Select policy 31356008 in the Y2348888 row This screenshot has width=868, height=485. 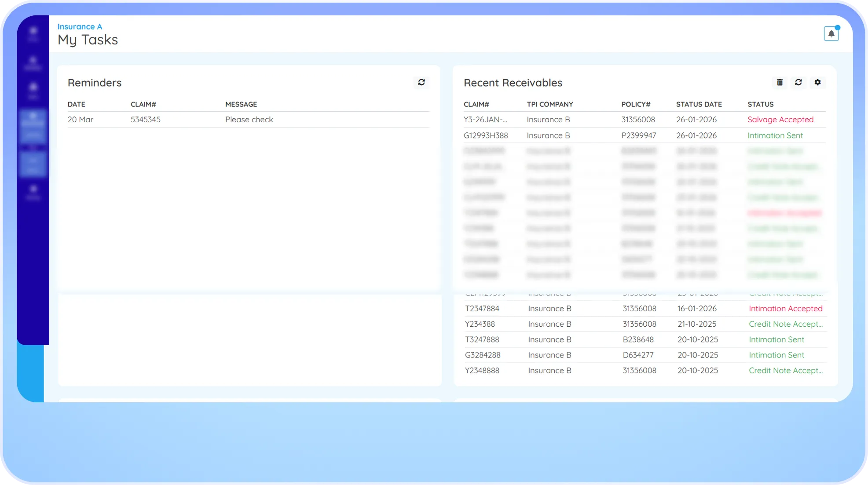point(639,371)
